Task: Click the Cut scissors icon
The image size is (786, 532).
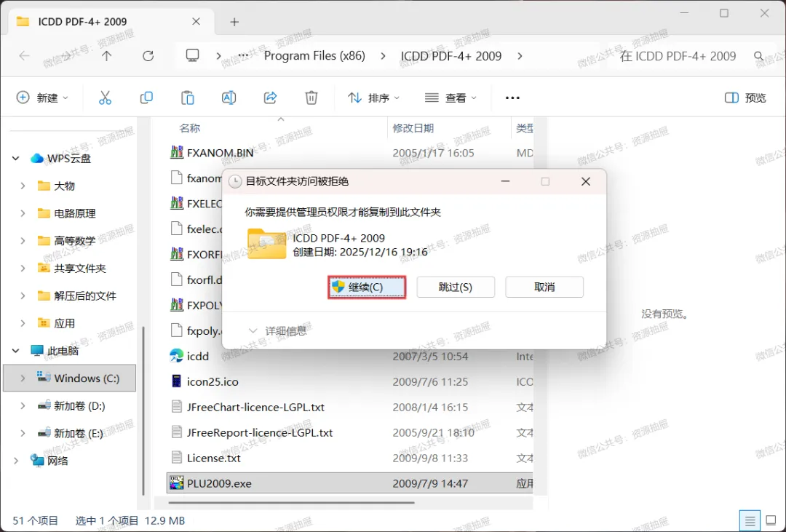Action: (105, 98)
